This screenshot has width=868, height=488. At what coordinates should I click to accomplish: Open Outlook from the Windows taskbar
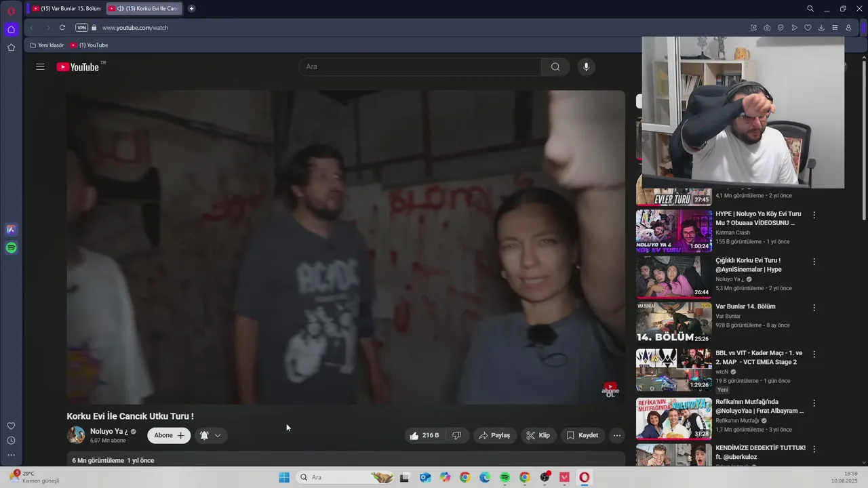tap(425, 477)
